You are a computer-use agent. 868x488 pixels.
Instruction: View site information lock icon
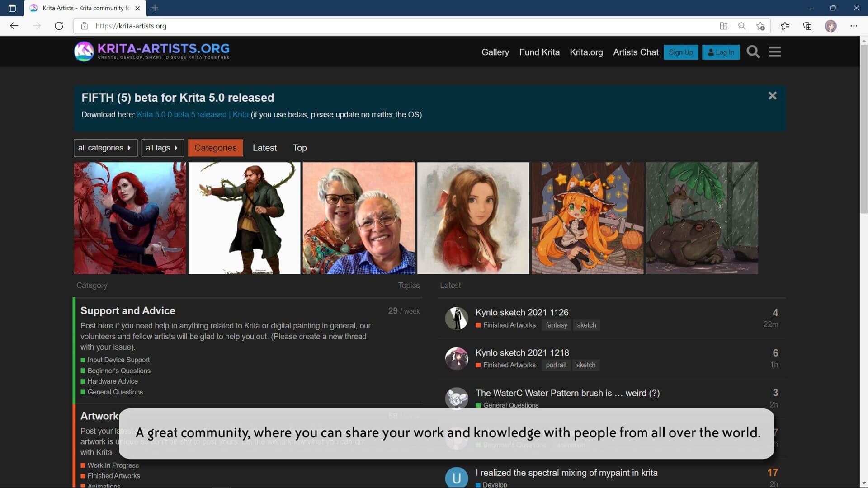(84, 26)
